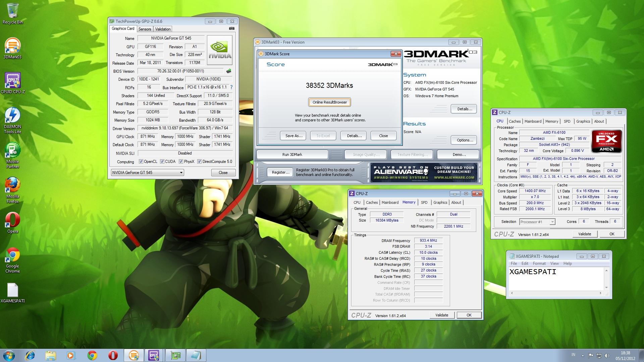Viewport: 644px width, 362px height.
Task: Switch to GPU-Z taskbar item
Action: [175, 355]
